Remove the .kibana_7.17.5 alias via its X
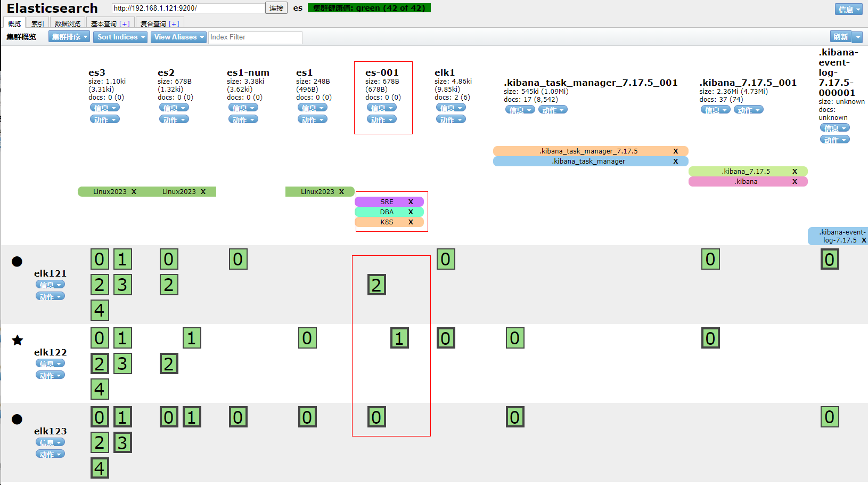Screen dimensions: 868x485 point(795,172)
